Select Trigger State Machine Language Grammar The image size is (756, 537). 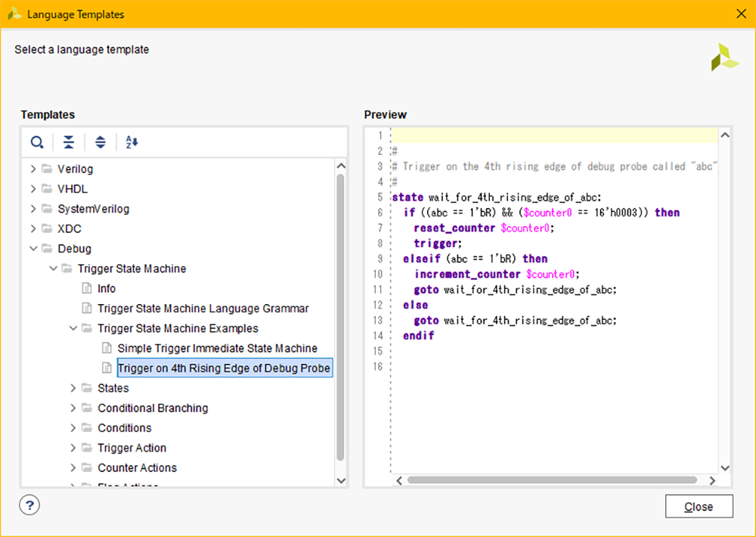click(x=203, y=309)
